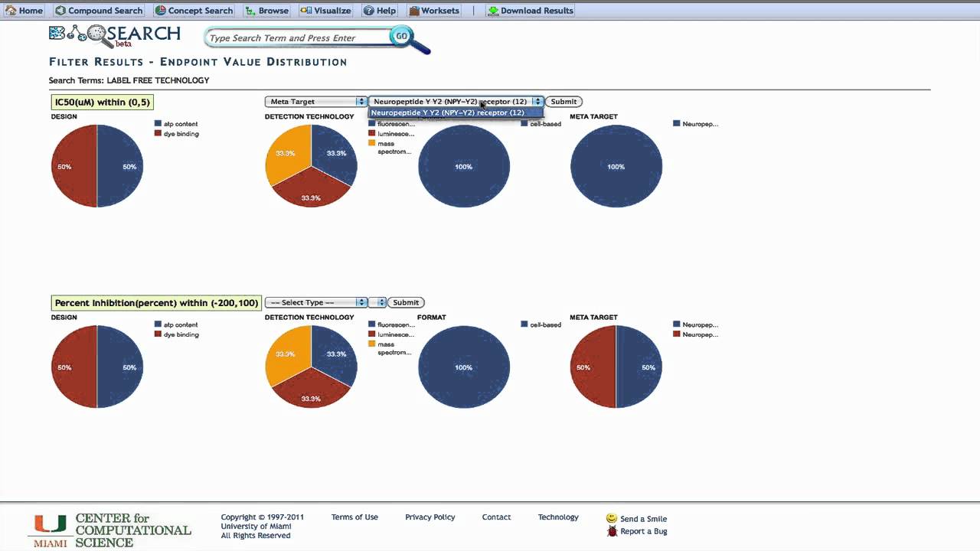The width and height of the screenshot is (980, 551).
Task: Click the Percent Inhibition Meta Target pie chart
Action: coord(616,367)
